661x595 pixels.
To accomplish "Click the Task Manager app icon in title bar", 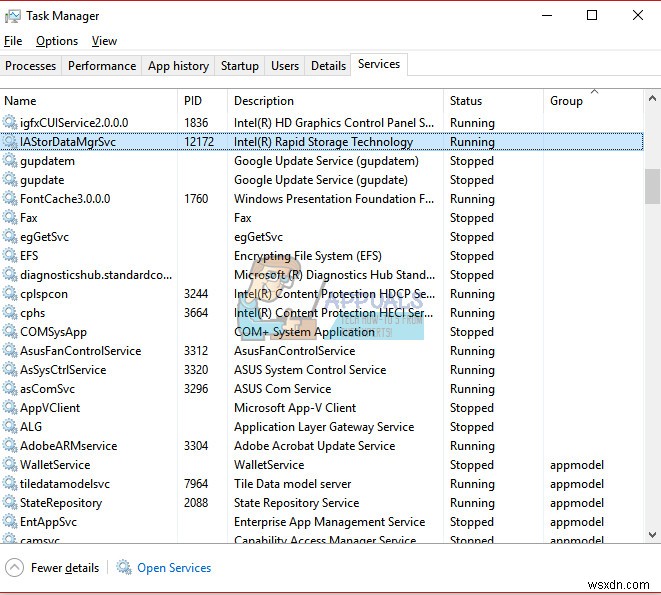I will click(11, 16).
